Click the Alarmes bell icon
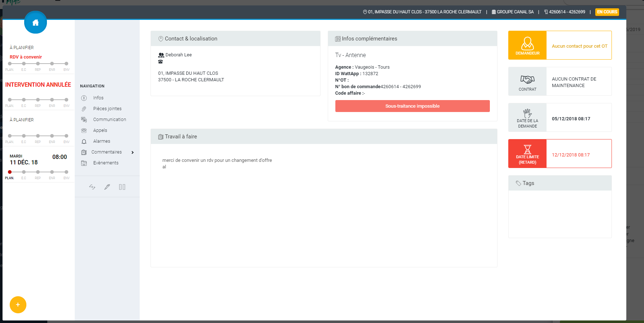This screenshot has height=323, width=644. click(84, 141)
